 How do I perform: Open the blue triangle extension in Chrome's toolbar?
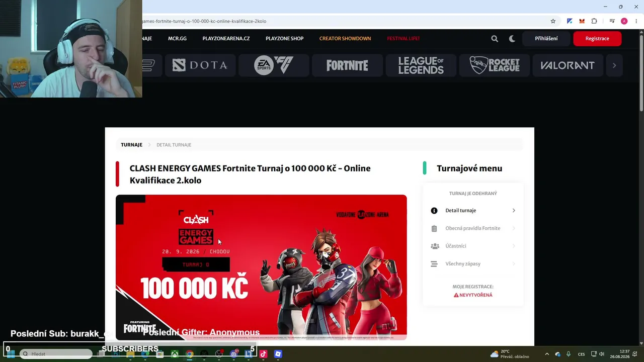click(570, 21)
